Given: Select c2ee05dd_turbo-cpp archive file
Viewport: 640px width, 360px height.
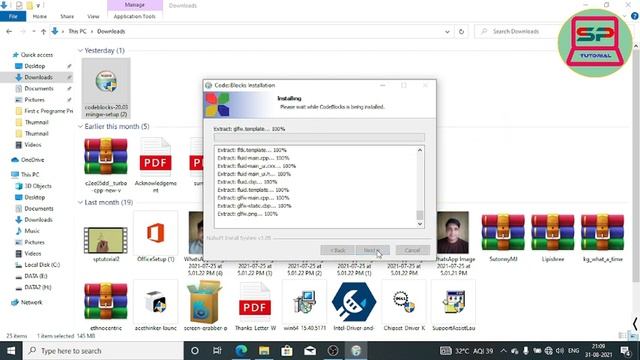Looking at the screenshot, I should click(x=106, y=165).
